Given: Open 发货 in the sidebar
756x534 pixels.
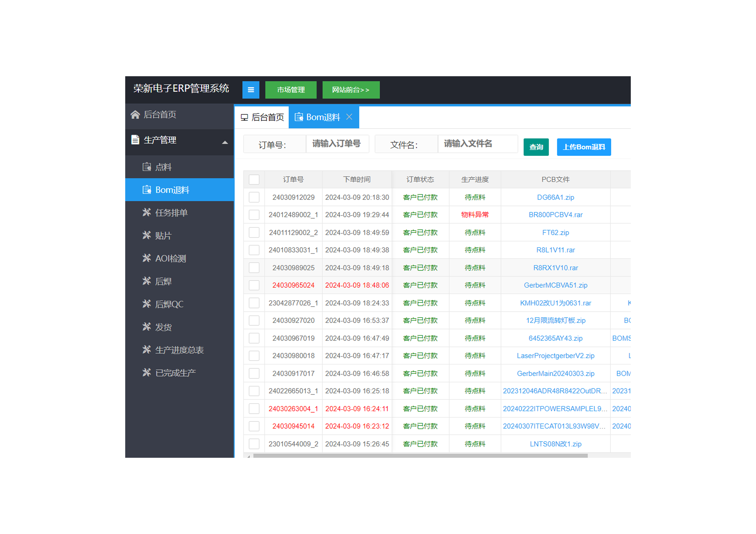Looking at the screenshot, I should click(x=163, y=327).
